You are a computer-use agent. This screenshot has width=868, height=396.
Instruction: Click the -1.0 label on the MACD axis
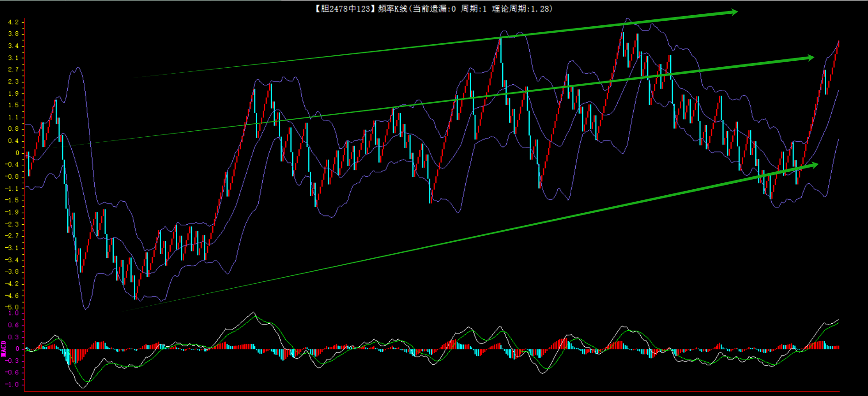12,384
